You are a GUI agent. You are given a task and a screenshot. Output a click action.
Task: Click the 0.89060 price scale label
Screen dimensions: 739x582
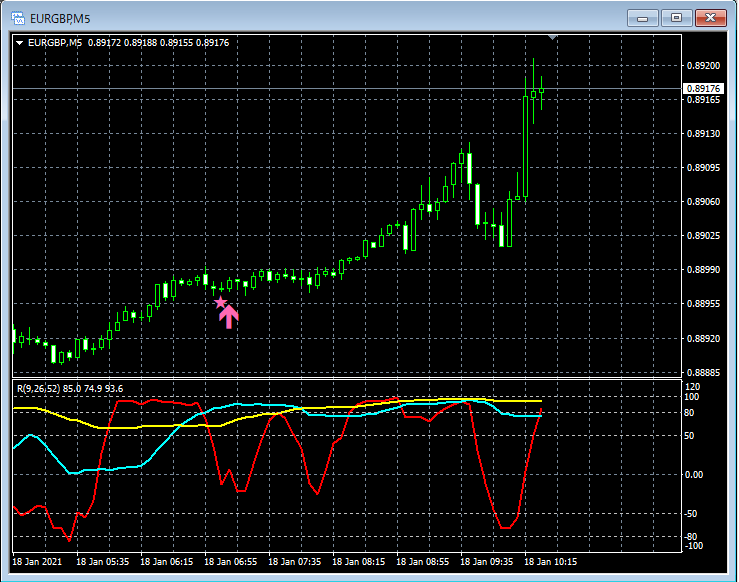(703, 202)
